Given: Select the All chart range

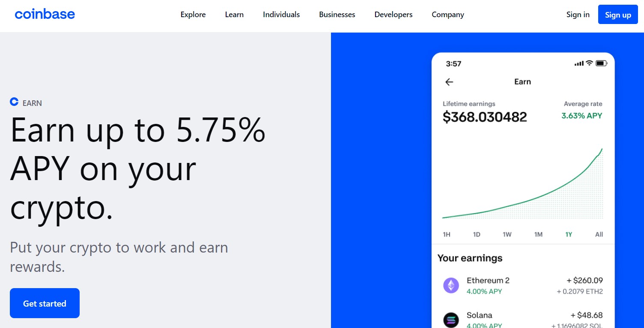Looking at the screenshot, I should 599,235.
